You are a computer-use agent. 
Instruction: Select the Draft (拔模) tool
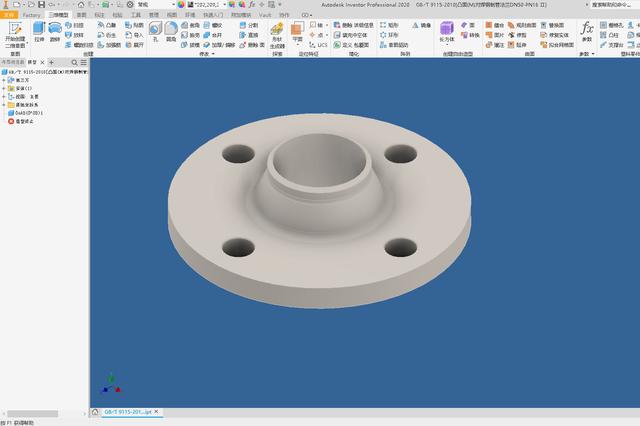click(190, 45)
